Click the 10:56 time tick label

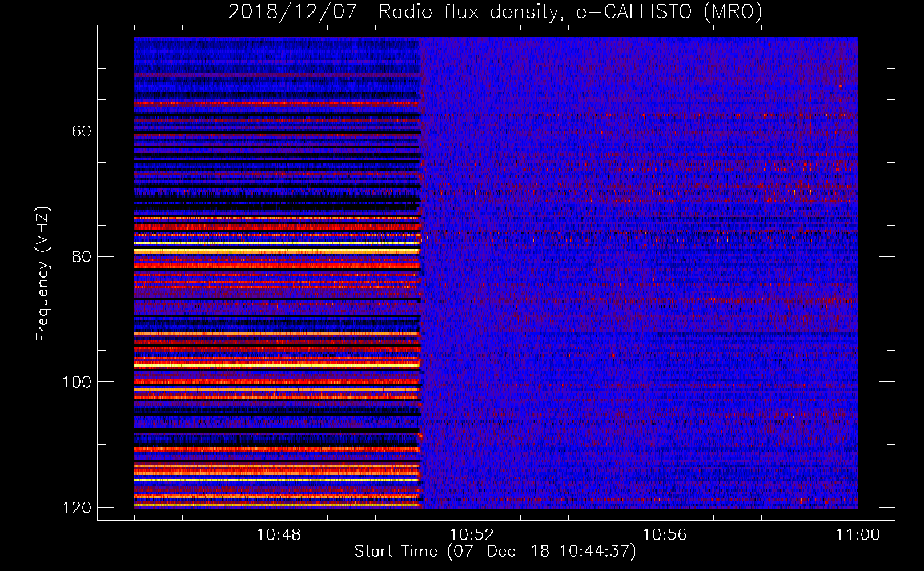tap(665, 535)
